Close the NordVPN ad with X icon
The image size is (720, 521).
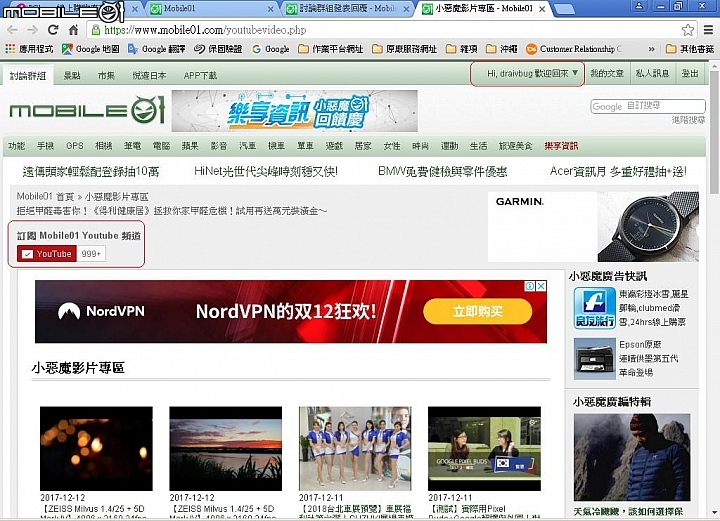[541, 286]
